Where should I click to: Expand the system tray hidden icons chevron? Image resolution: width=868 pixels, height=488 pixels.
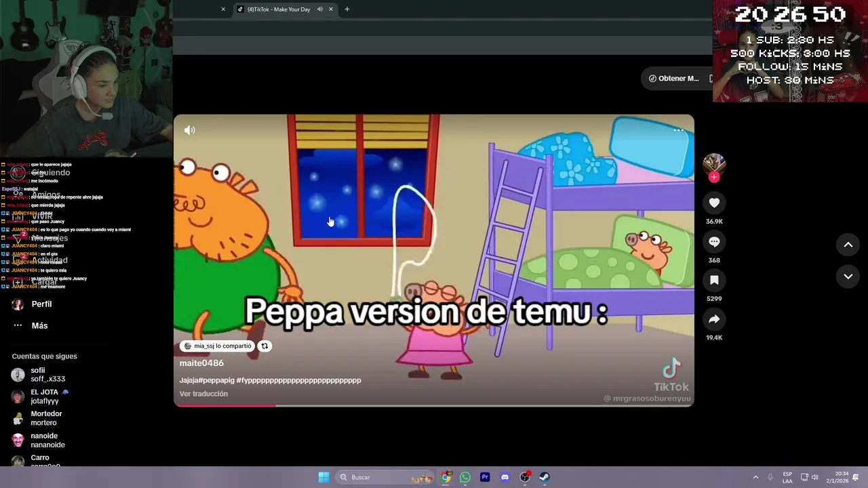pos(755,477)
